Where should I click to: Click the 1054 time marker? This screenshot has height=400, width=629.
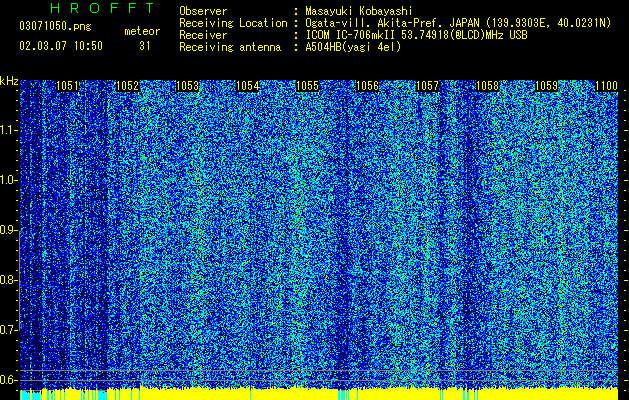pos(248,86)
